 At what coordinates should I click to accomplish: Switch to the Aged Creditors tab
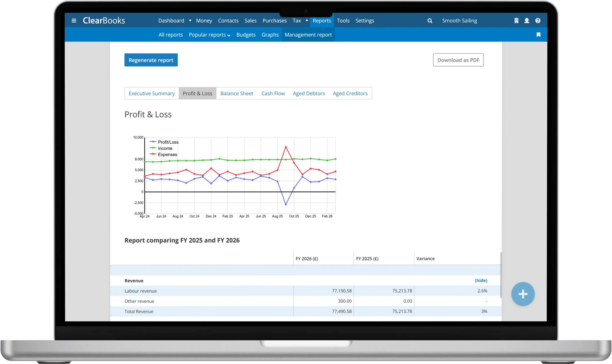(350, 93)
